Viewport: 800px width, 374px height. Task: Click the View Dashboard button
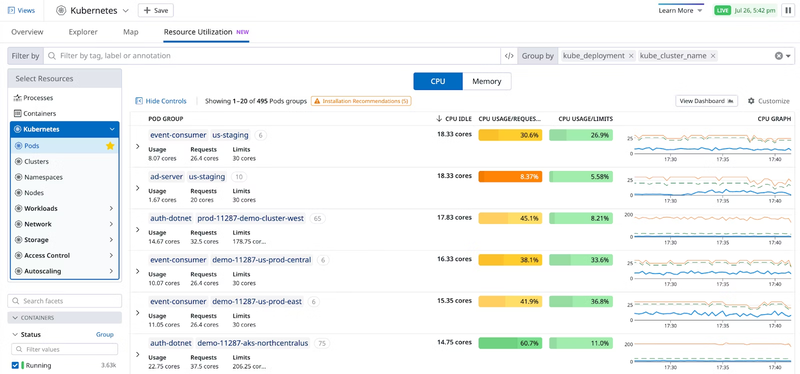point(707,101)
